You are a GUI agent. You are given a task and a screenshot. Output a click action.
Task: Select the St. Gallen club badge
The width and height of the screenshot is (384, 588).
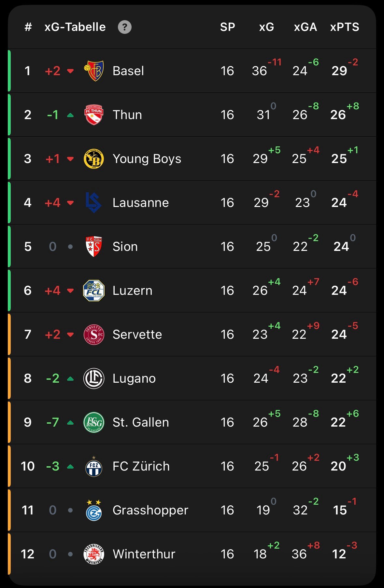94,422
